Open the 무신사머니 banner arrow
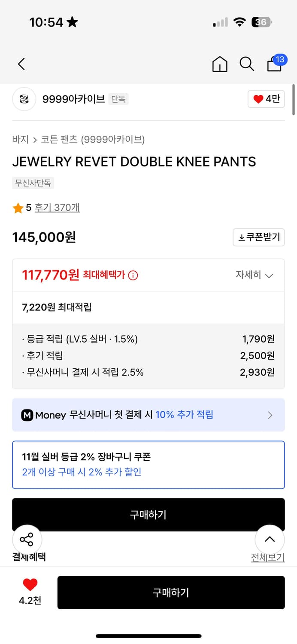This screenshot has width=297, height=644. pyautogui.click(x=270, y=415)
